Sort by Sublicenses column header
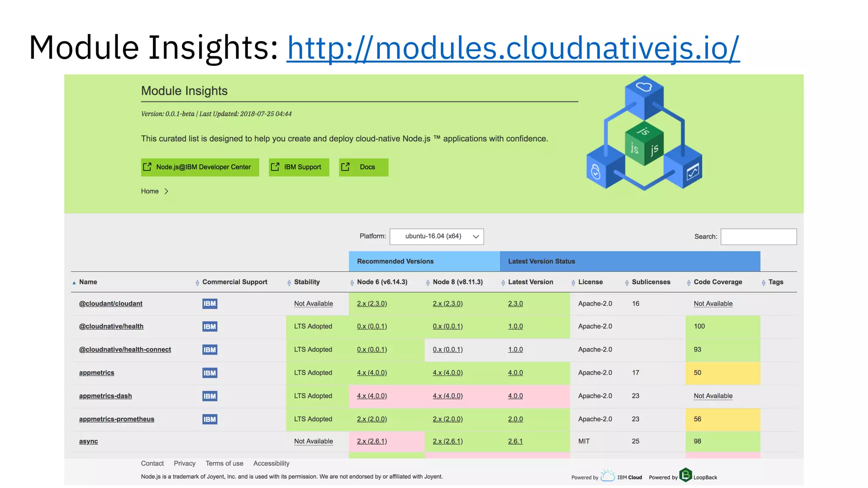Image resolution: width=868 pixels, height=488 pixels. pos(651,282)
